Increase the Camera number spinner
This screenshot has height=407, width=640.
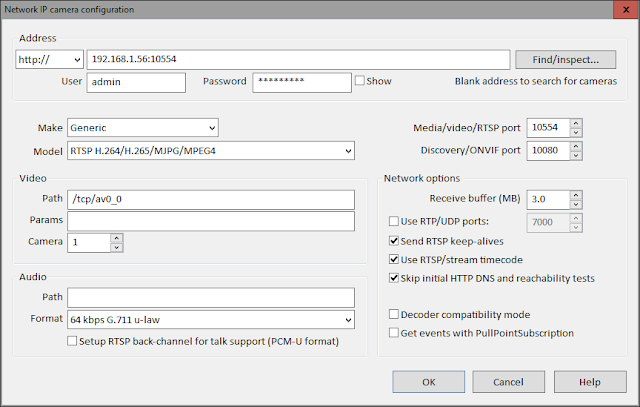117,238
